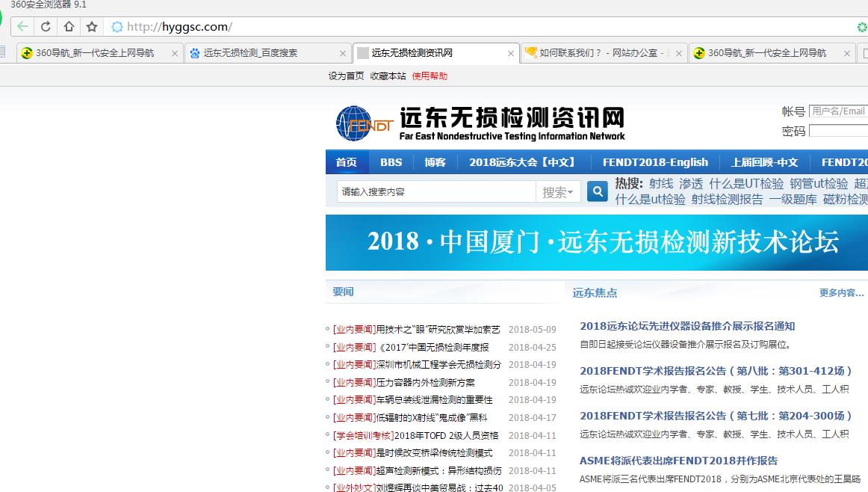The height and width of the screenshot is (492, 868).
Task: Close the 远东无损检测资讯网 tab
Action: click(x=510, y=54)
